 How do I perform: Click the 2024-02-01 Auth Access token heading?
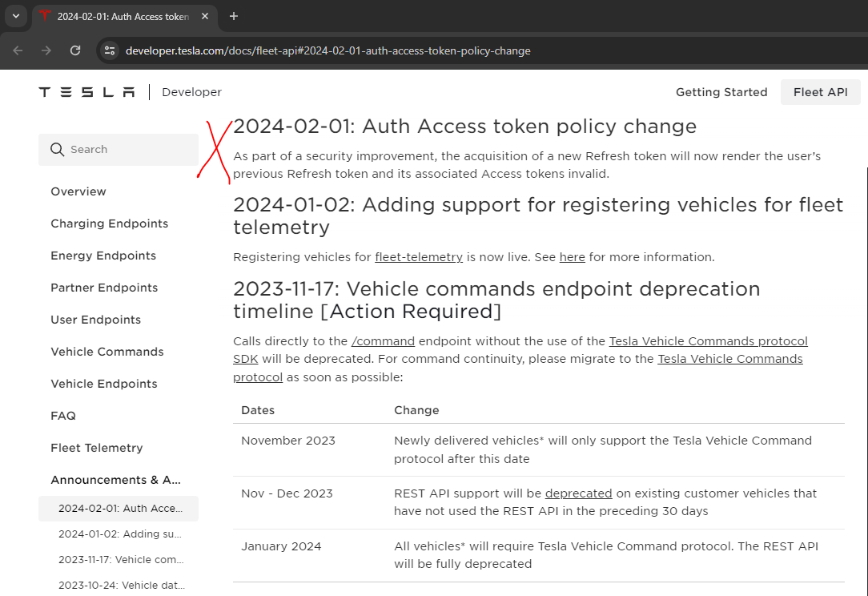[464, 127]
